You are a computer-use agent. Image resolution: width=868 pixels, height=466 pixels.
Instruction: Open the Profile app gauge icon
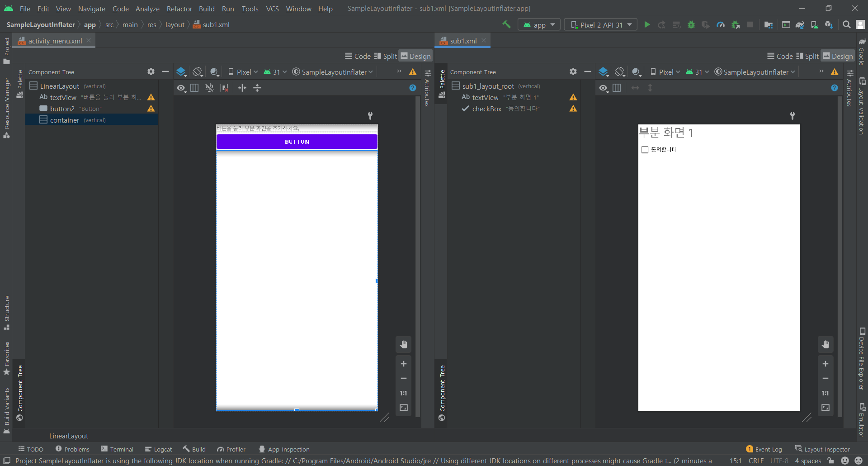pyautogui.click(x=721, y=24)
